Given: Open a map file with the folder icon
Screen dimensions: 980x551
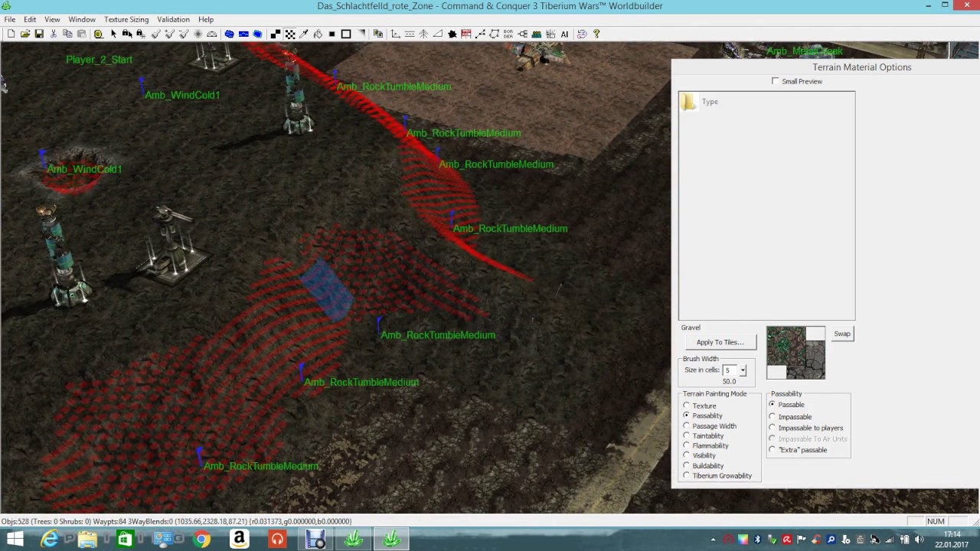Looking at the screenshot, I should (x=25, y=34).
